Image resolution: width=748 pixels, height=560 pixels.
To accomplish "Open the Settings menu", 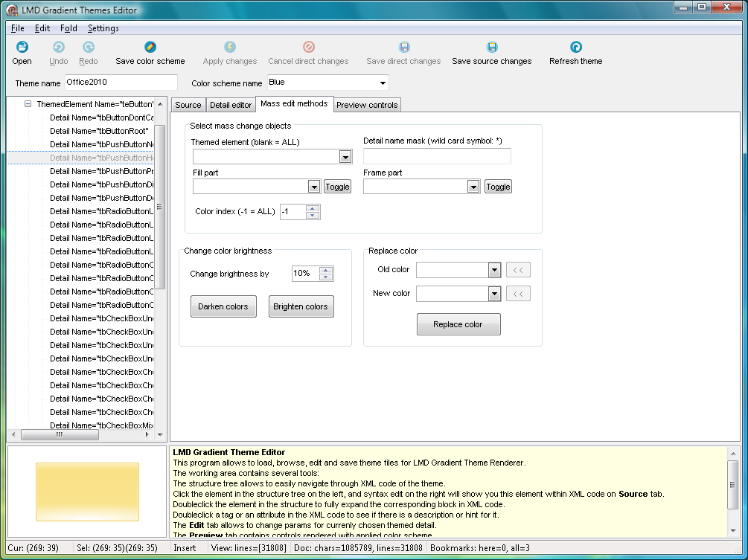I will tap(103, 28).
